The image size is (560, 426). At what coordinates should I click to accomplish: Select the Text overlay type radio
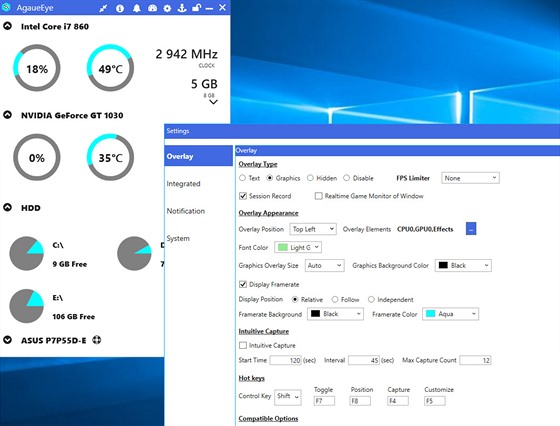click(242, 178)
